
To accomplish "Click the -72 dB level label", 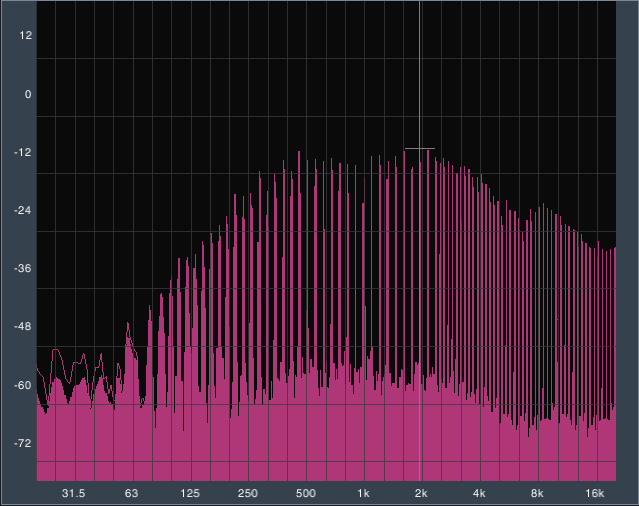I will pos(23,443).
